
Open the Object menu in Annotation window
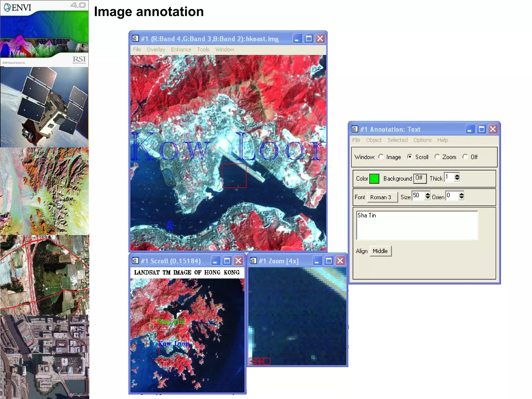point(374,140)
